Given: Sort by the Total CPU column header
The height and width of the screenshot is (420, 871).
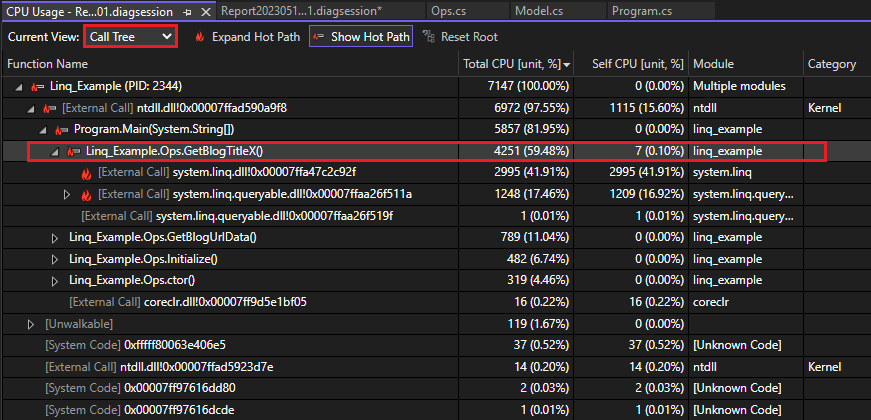Looking at the screenshot, I should [510, 64].
